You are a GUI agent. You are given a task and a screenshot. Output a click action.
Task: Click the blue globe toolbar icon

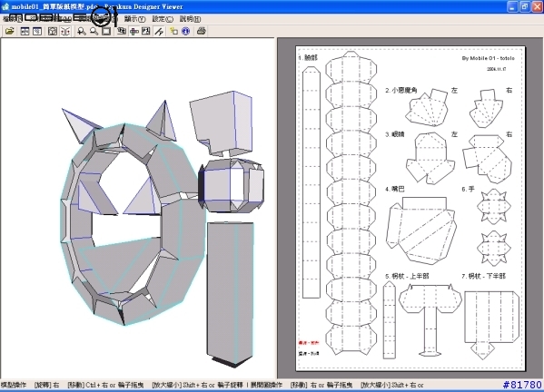coord(186,31)
